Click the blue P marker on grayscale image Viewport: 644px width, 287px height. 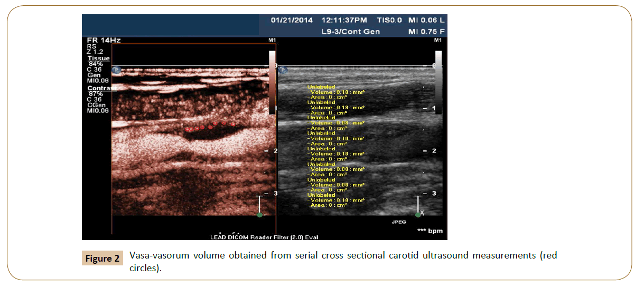tap(283, 70)
